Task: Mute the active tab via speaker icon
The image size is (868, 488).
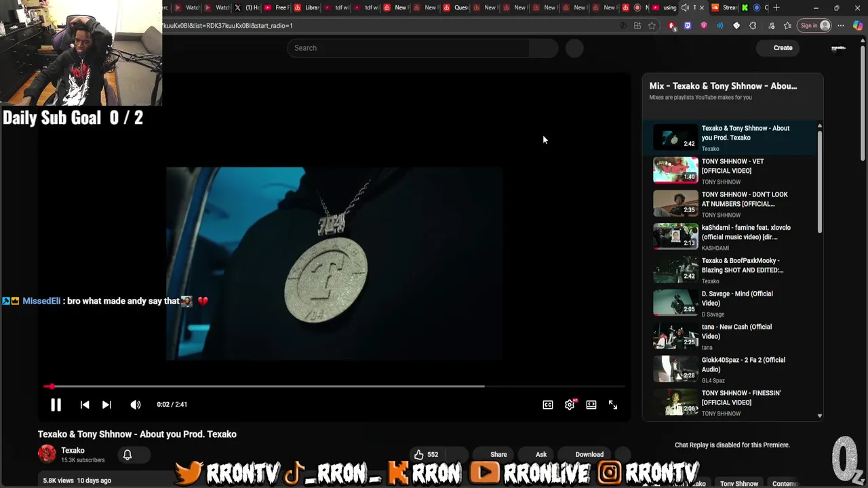Action: (685, 7)
